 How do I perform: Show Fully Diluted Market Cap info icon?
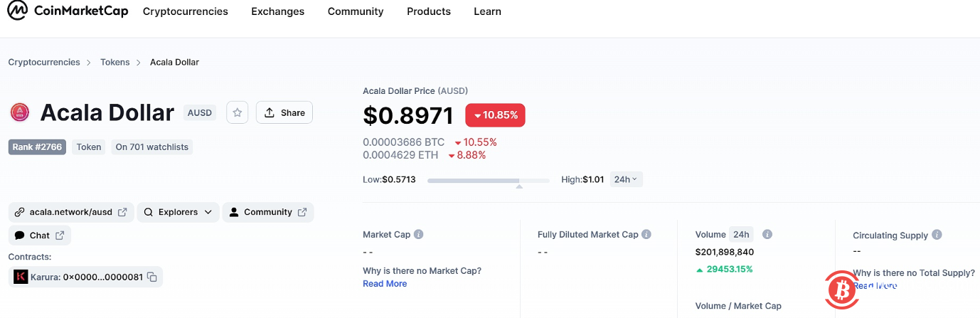pos(646,235)
